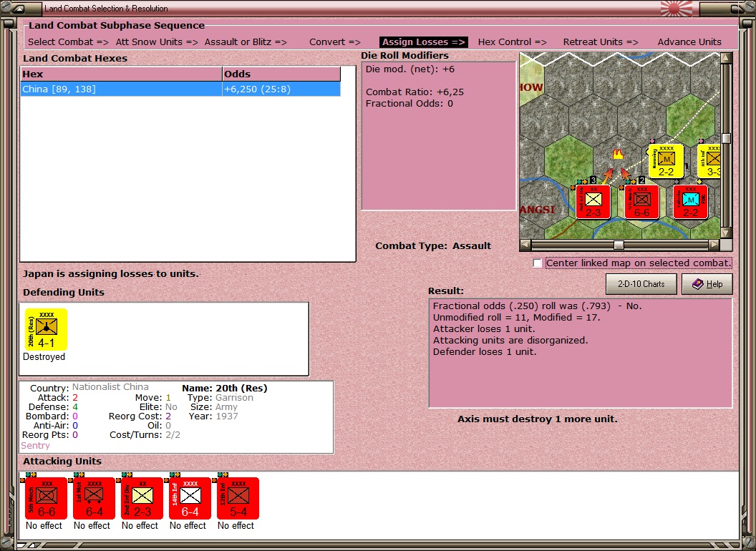The height and width of the screenshot is (551, 756).
Task: Click the combat flame marker on map
Action: pos(617,155)
